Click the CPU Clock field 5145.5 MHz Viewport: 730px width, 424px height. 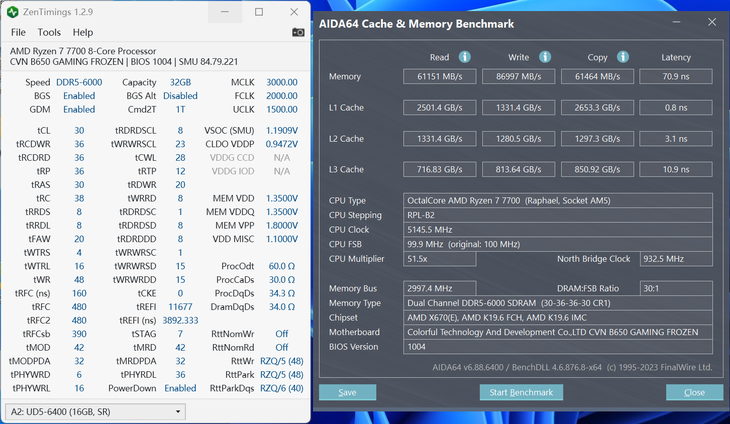point(558,229)
